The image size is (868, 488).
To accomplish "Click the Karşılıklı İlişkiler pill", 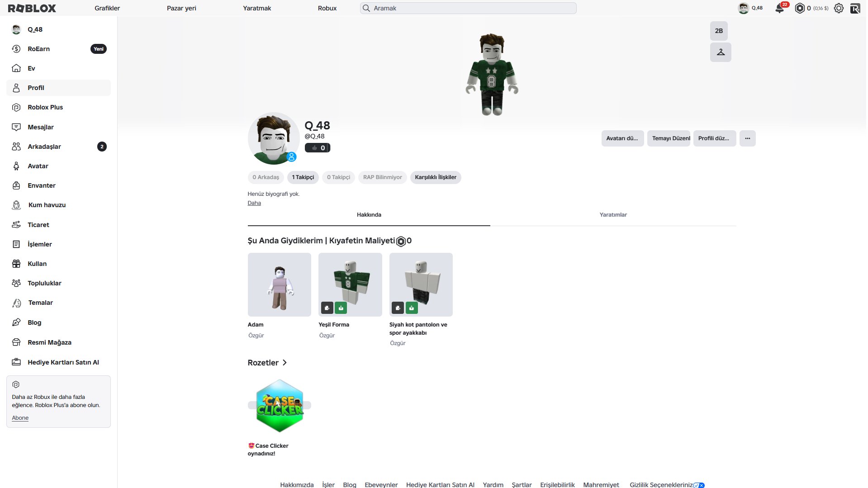I will 436,177.
